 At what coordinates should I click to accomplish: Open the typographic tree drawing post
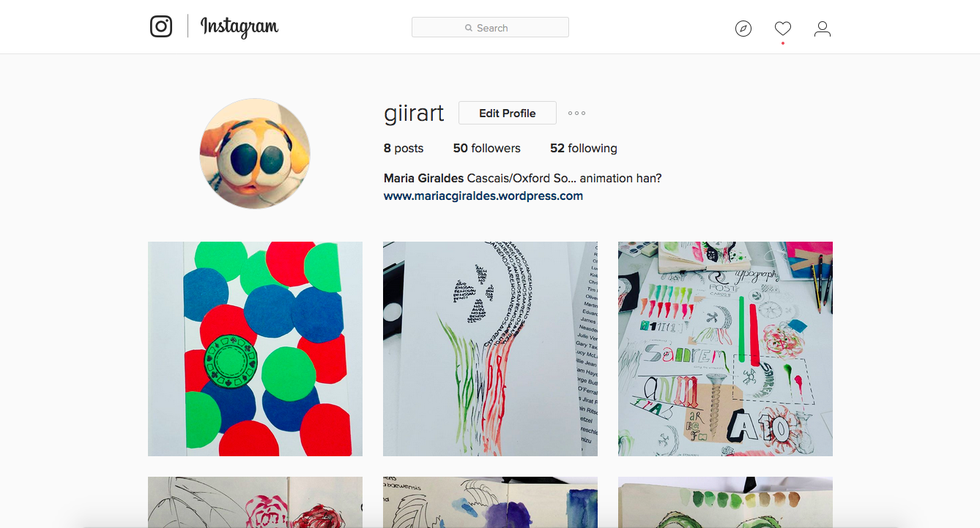490,349
